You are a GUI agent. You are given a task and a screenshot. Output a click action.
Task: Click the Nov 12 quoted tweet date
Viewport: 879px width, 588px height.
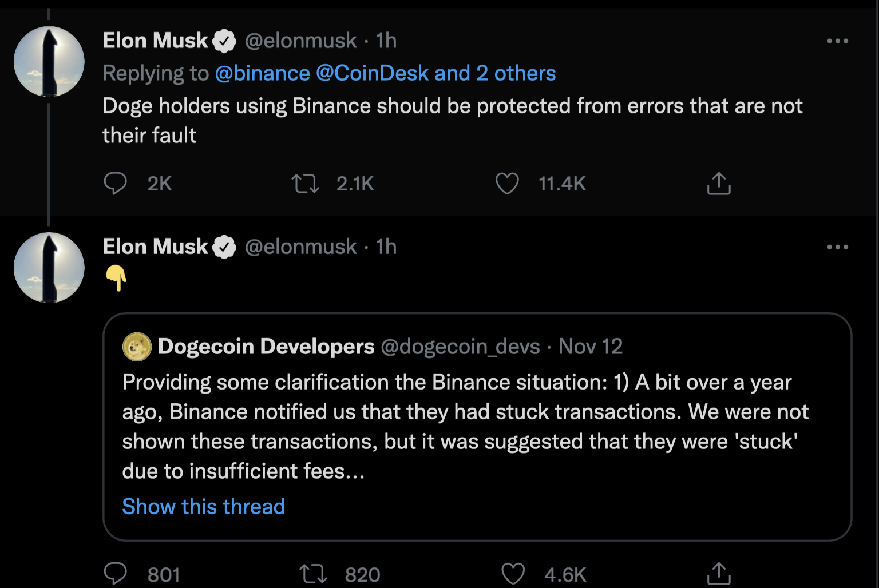click(x=590, y=347)
